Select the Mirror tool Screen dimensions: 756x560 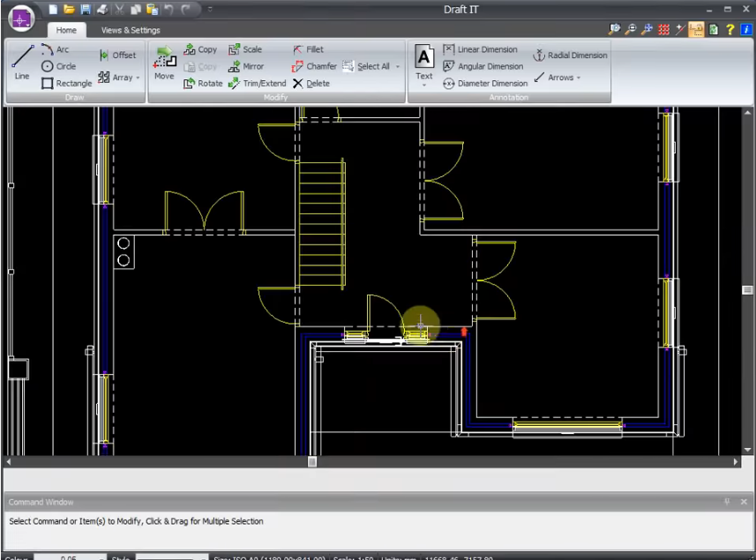point(245,66)
